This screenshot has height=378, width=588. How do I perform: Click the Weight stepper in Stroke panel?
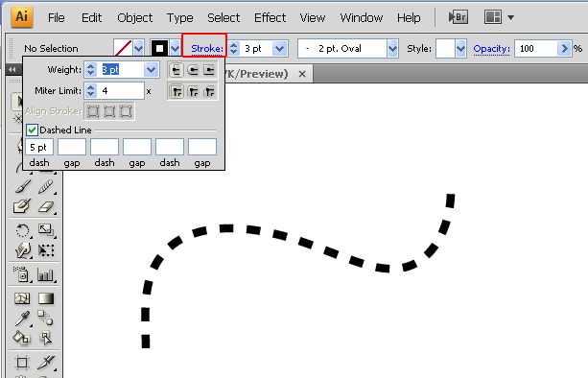click(90, 70)
